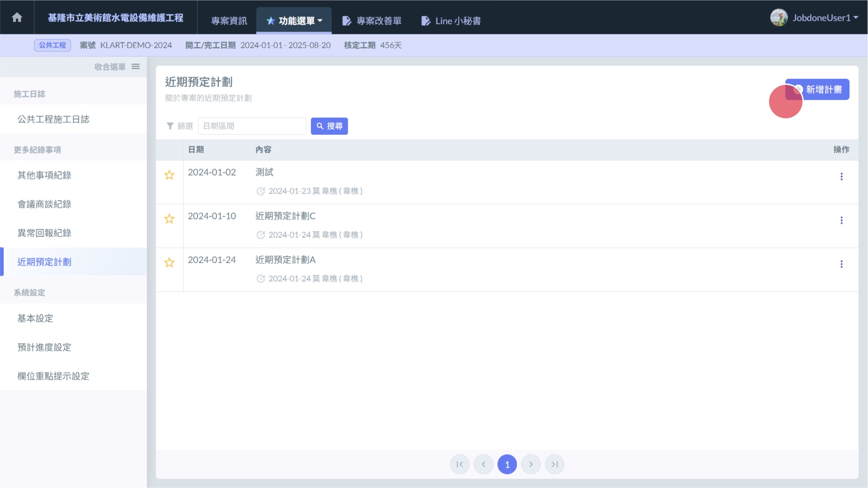
Task: Click next page arrow in pagination
Action: tap(531, 464)
